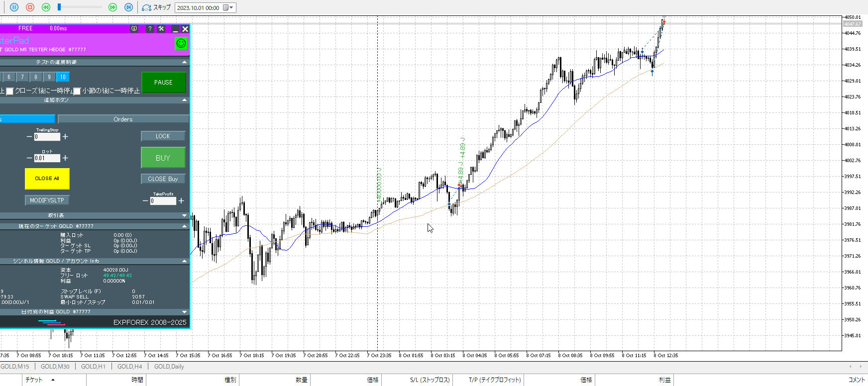The height and width of the screenshot is (386, 868).
Task: Open the tools settings icon on the pad
Action: point(161,29)
